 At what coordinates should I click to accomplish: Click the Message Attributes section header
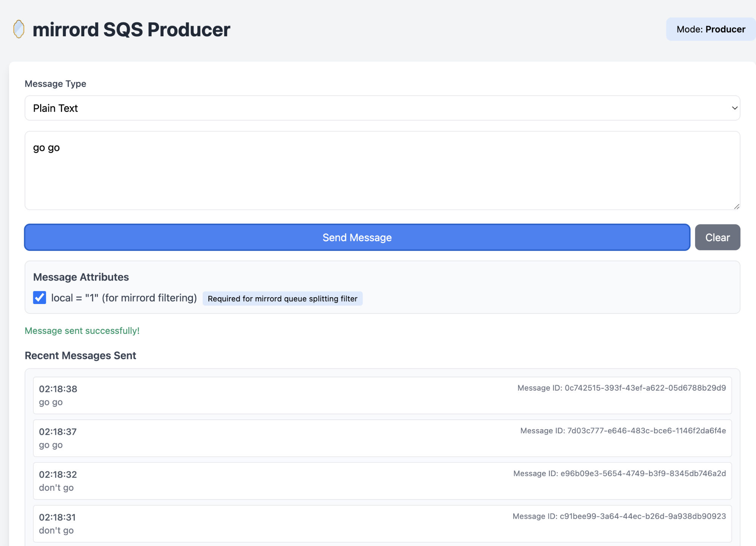(81, 277)
